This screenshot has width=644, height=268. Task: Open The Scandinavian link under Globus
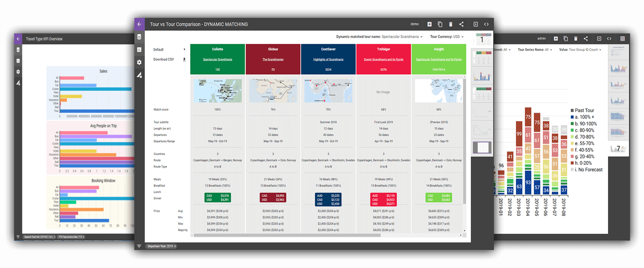pyautogui.click(x=273, y=59)
